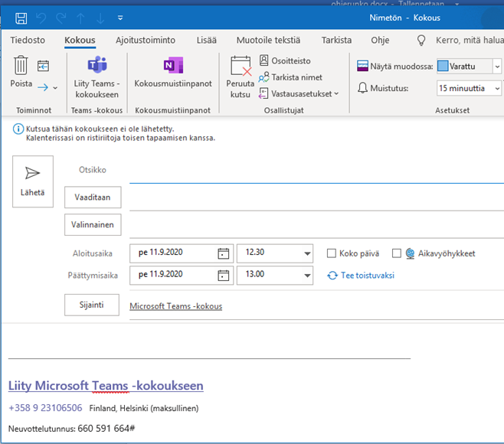Enable the Koko päivä checkbox
The image size is (504, 444).
(x=332, y=253)
